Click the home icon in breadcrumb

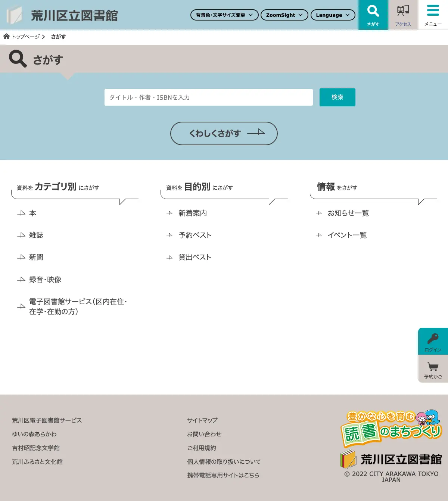click(x=6, y=36)
